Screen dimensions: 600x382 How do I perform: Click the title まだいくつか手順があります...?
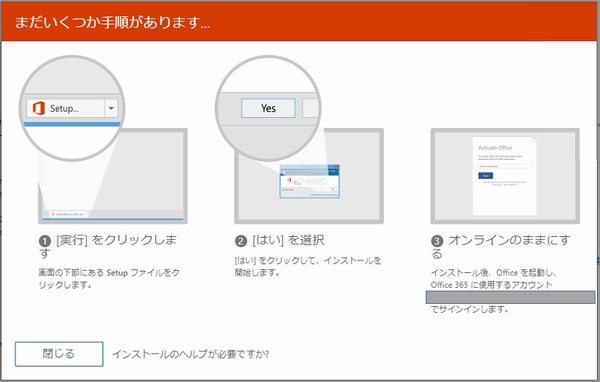(112, 22)
